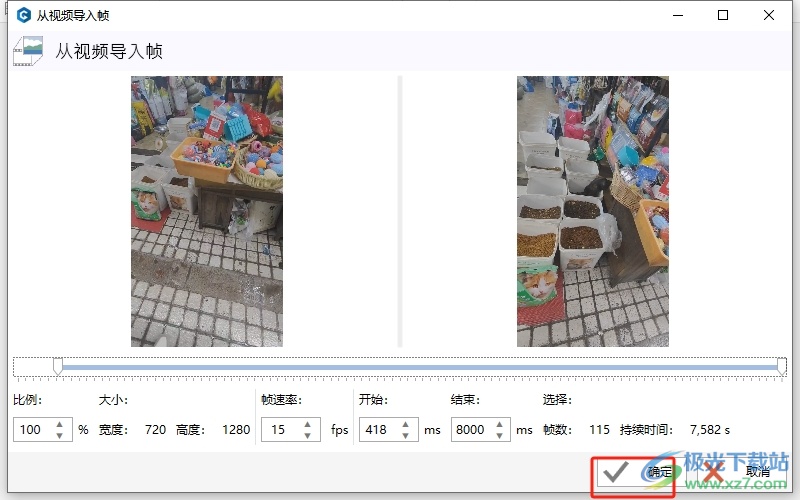
Task: Click the frame count value 115
Action: click(599, 430)
